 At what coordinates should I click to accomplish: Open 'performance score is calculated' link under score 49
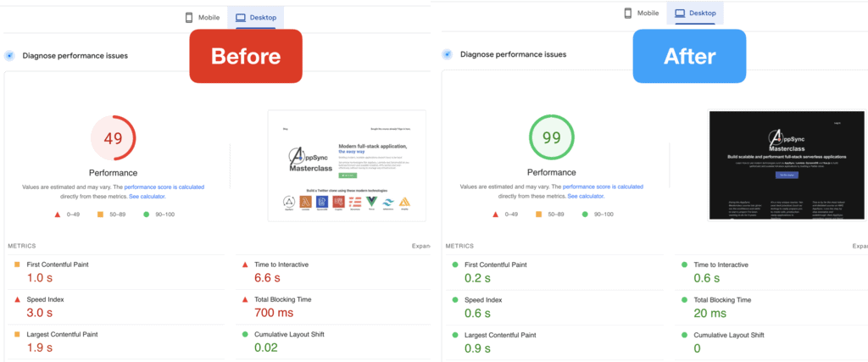point(164,187)
